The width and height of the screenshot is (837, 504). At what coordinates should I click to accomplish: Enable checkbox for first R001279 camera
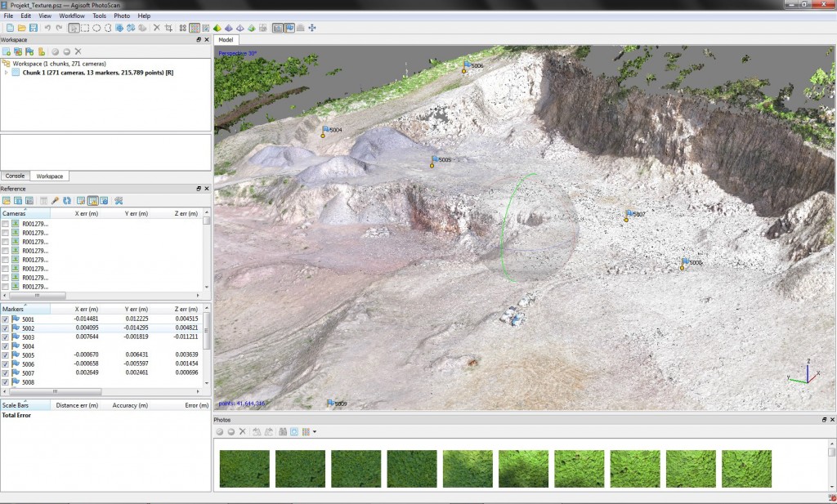(6, 224)
